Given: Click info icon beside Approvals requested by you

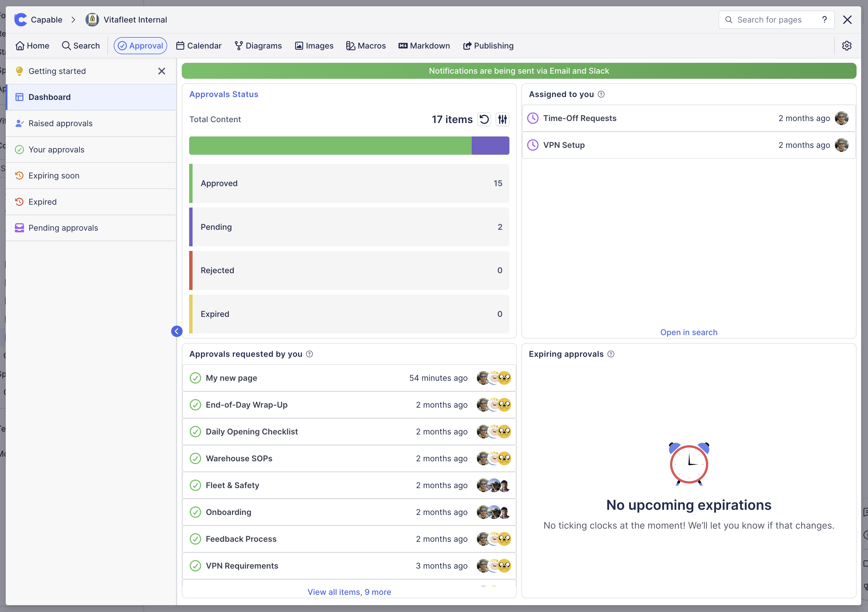Looking at the screenshot, I should 310,354.
